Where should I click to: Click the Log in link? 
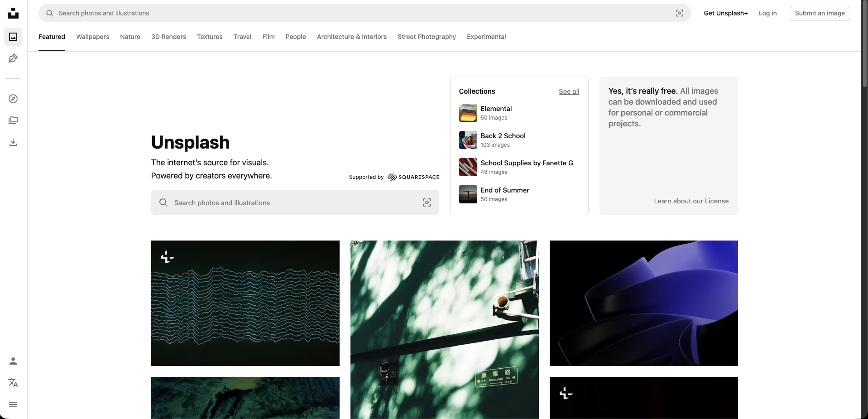pos(767,13)
